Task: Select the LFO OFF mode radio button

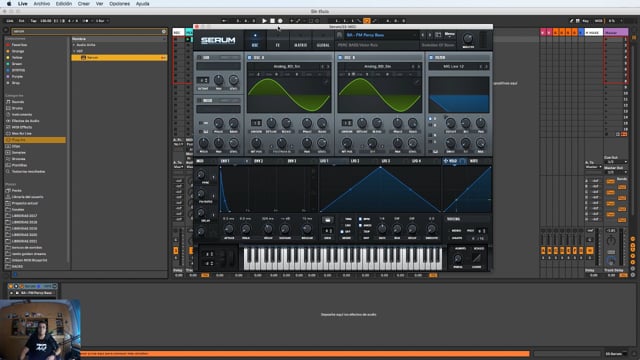Action: 342,231
